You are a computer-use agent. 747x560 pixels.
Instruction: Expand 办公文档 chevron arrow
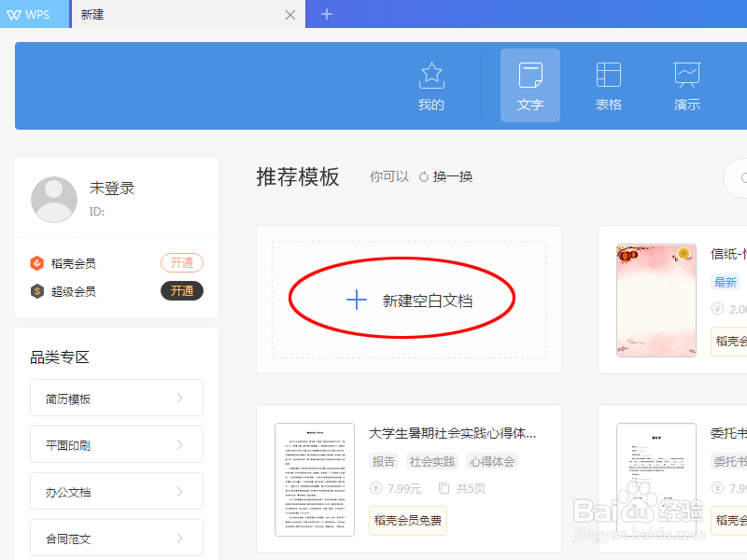point(179,492)
